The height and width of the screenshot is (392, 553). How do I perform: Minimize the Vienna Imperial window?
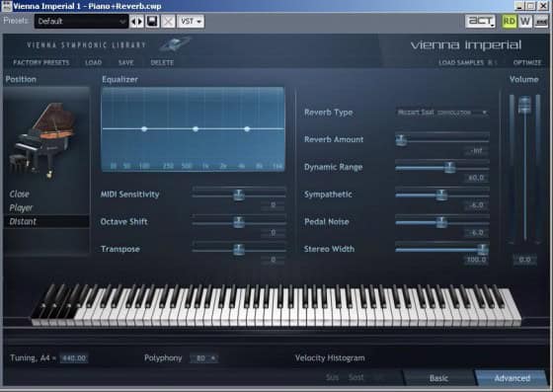coord(519,6)
